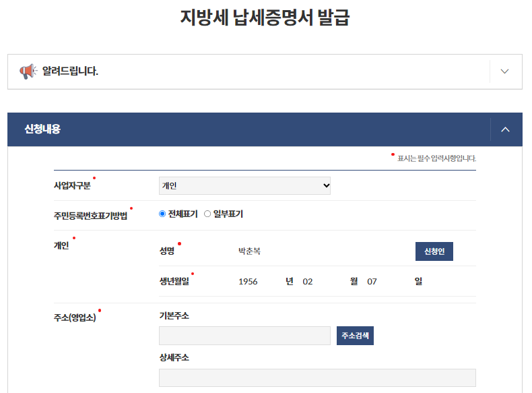The width and height of the screenshot is (532, 393).
Task: Click the 주소(영업소) row label
Action: pyautogui.click(x=75, y=318)
